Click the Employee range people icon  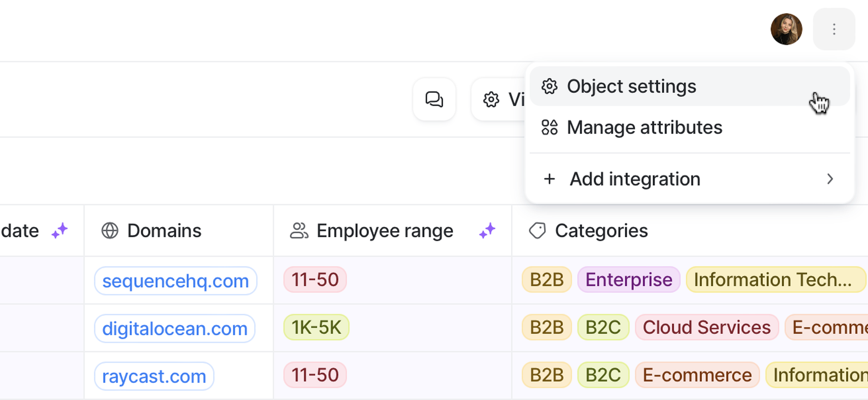point(299,231)
